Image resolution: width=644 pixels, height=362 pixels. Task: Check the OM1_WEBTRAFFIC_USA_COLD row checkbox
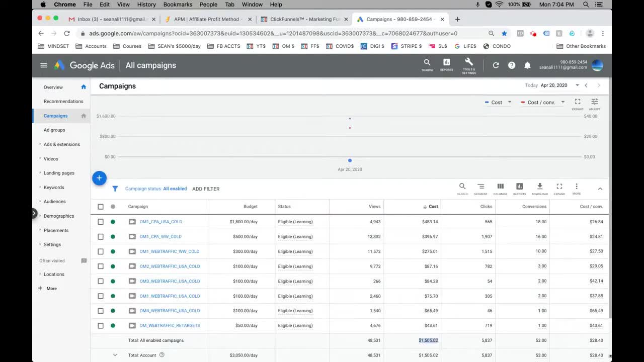coord(101,296)
